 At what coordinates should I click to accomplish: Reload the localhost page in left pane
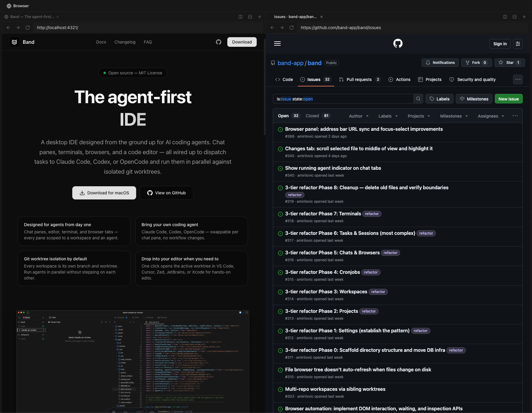[28, 28]
